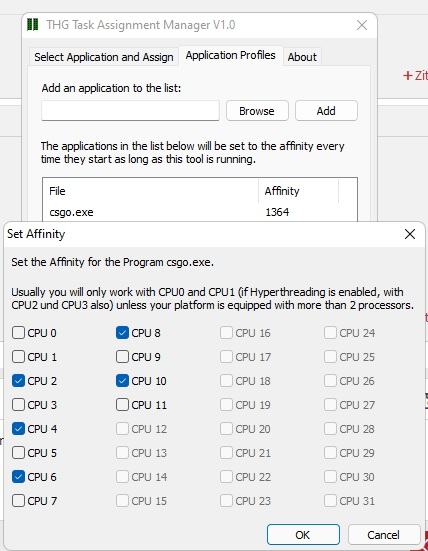Click the application path input field
The width and height of the screenshot is (428, 551).
click(x=130, y=111)
